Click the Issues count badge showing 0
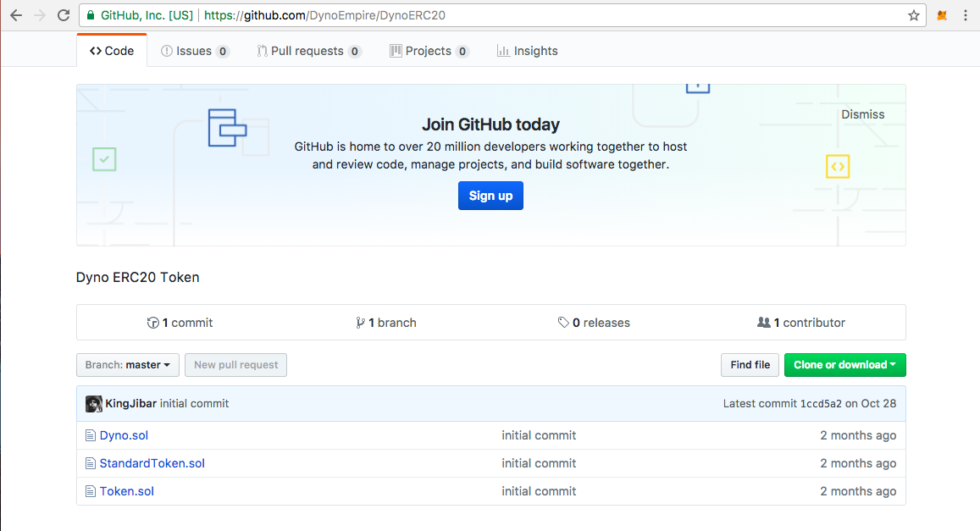980x531 pixels. pos(223,51)
